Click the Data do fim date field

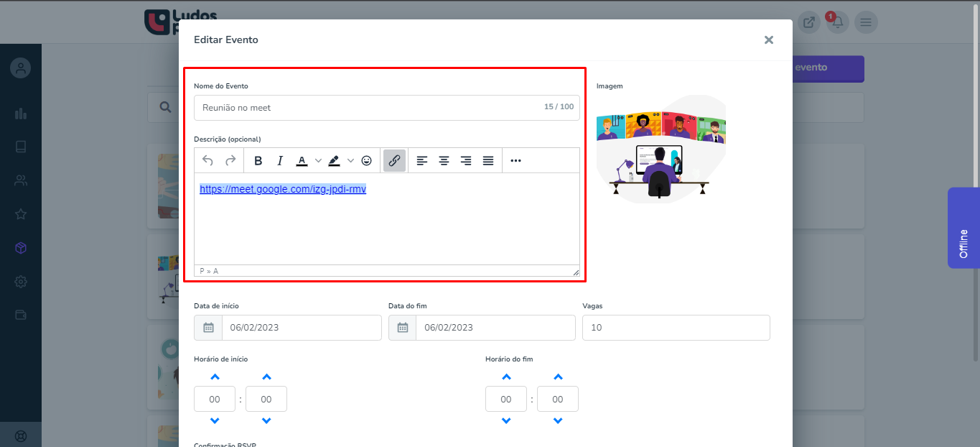496,327
